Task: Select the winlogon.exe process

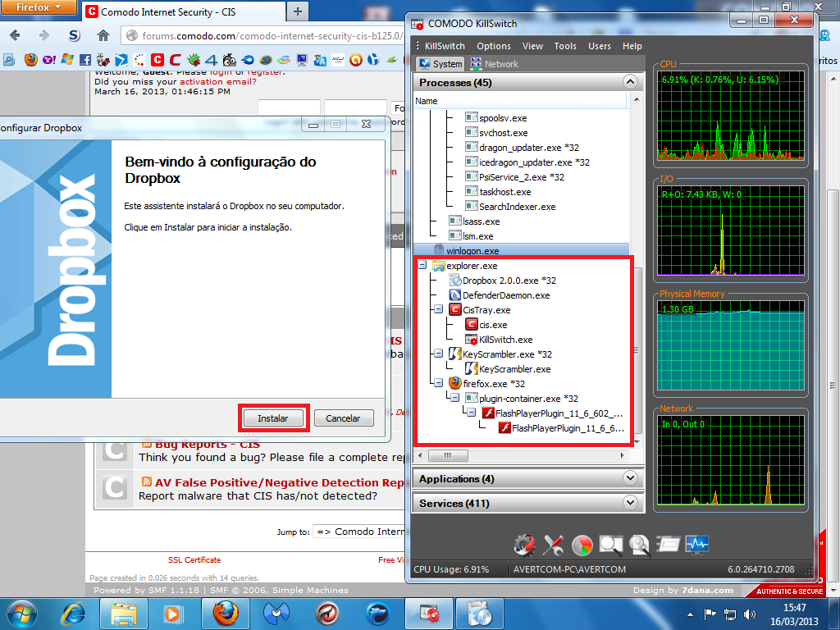Action: click(x=472, y=251)
